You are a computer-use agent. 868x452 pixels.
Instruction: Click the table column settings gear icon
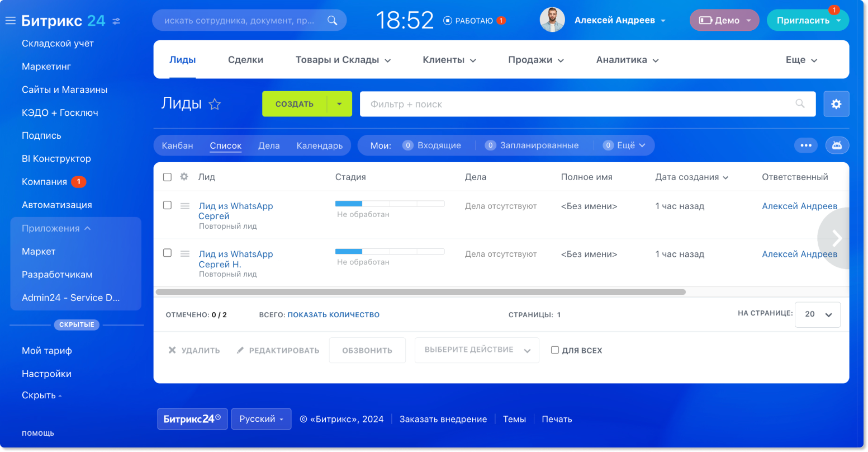pyautogui.click(x=184, y=177)
